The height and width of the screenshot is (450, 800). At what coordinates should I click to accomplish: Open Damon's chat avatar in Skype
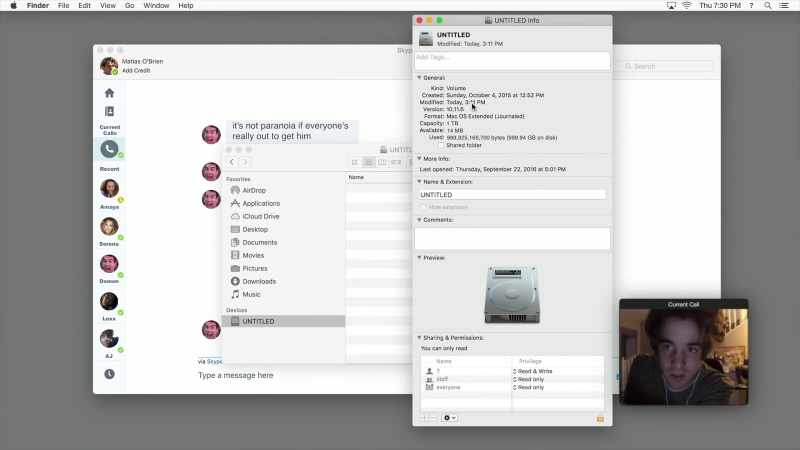click(x=109, y=264)
